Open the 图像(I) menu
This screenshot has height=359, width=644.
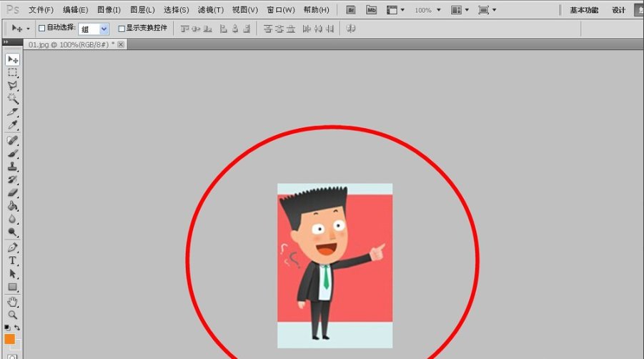tap(109, 10)
